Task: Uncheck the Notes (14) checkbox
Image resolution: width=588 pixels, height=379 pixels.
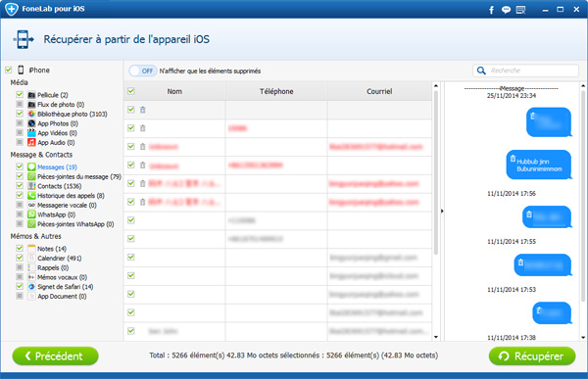Action: click(20, 248)
